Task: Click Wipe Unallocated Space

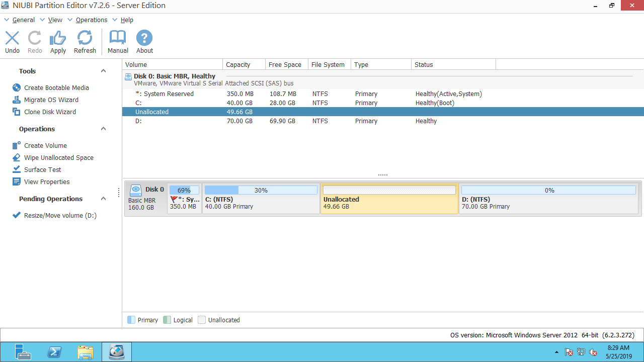Action: [58, 157]
